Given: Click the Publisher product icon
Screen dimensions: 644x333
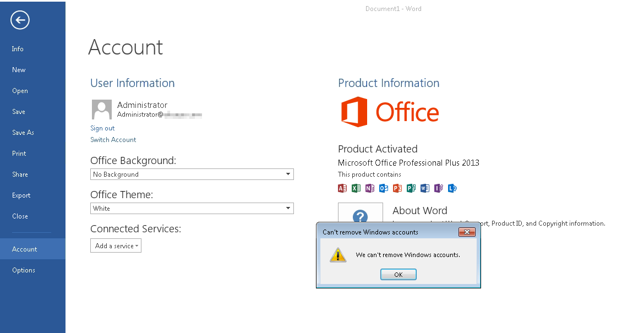Looking at the screenshot, I should 411,188.
